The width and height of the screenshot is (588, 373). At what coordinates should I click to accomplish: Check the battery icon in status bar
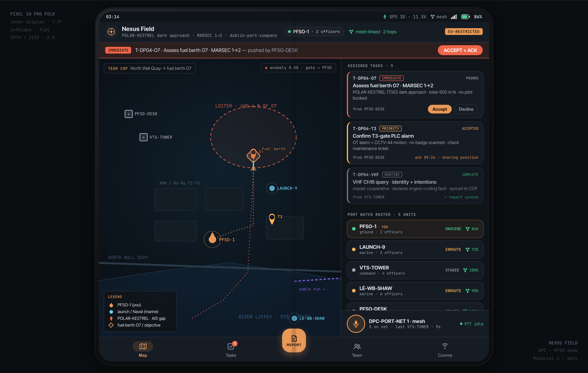click(465, 17)
